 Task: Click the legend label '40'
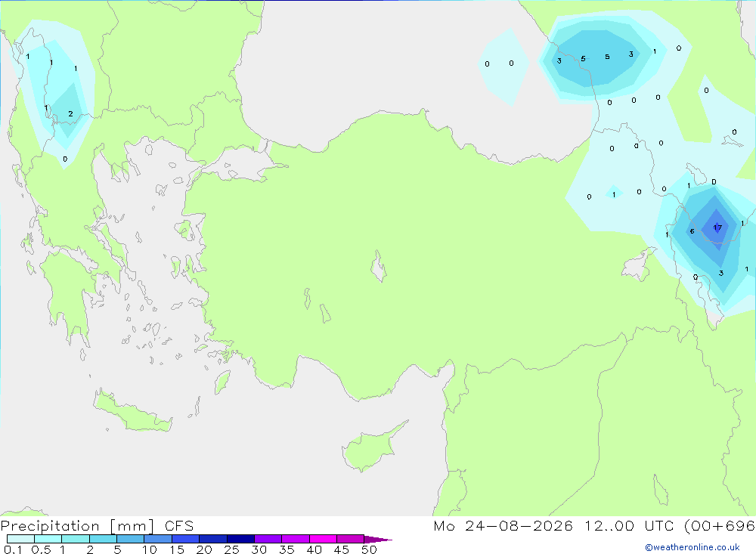tap(314, 549)
